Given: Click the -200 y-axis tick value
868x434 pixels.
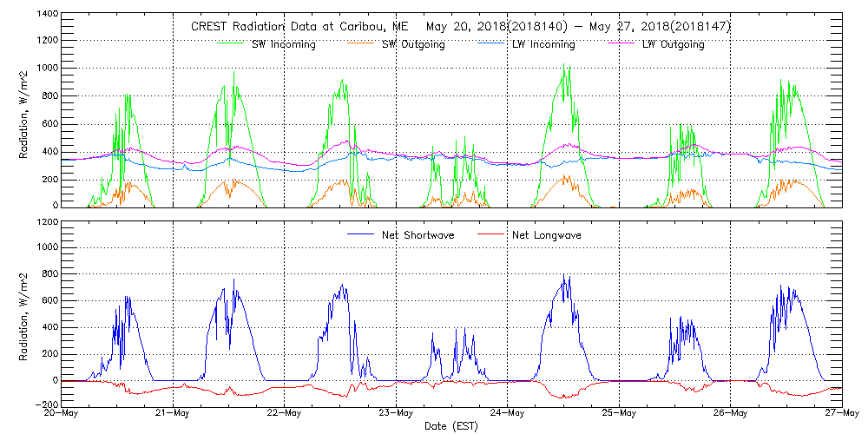Looking at the screenshot, I should point(45,405).
